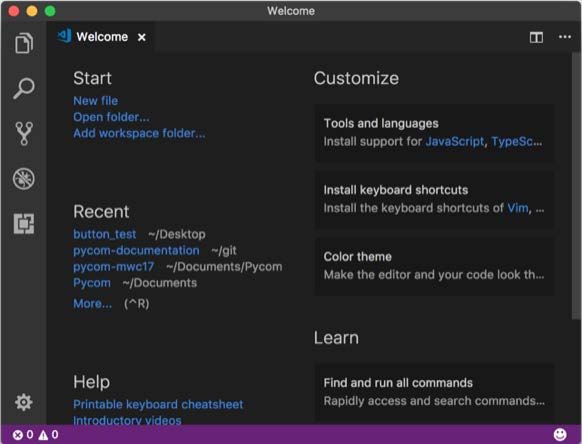Click the Welcome window title text
This screenshot has height=444, width=582.
point(291,11)
